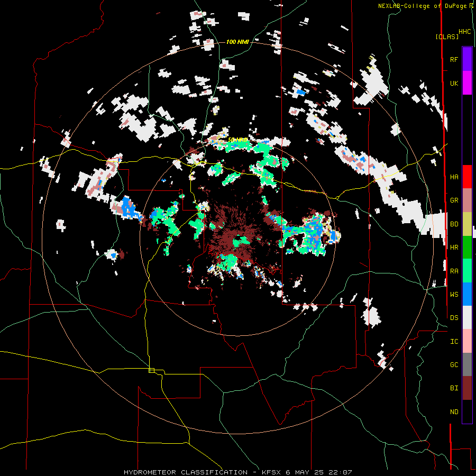The width and height of the screenshot is (476, 476).
Task: Click the 100 NMI range ring label
Action: (x=237, y=42)
